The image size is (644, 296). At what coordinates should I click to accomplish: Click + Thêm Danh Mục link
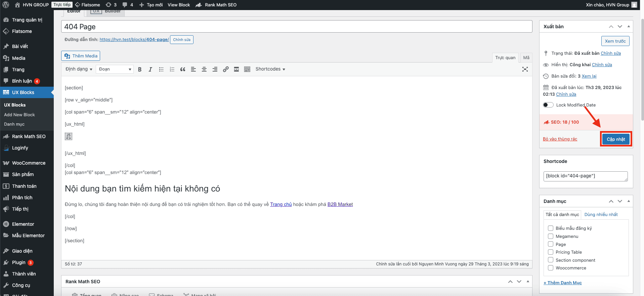[x=563, y=283]
